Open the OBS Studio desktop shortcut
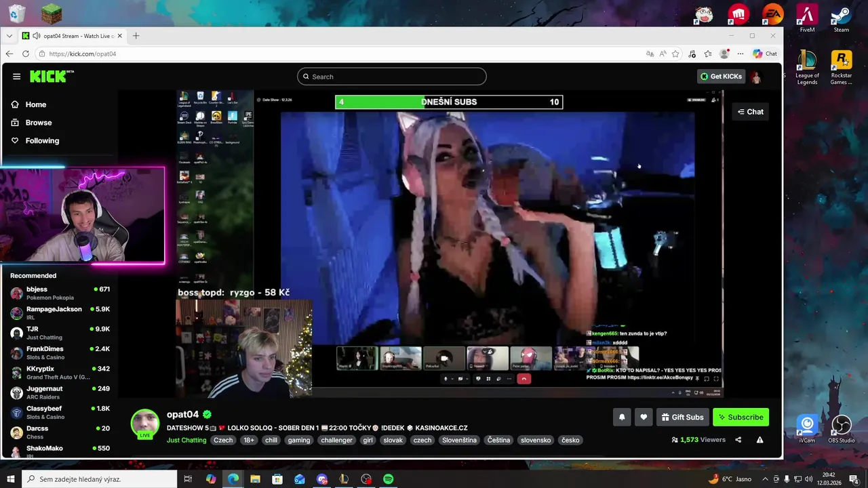 [842, 429]
